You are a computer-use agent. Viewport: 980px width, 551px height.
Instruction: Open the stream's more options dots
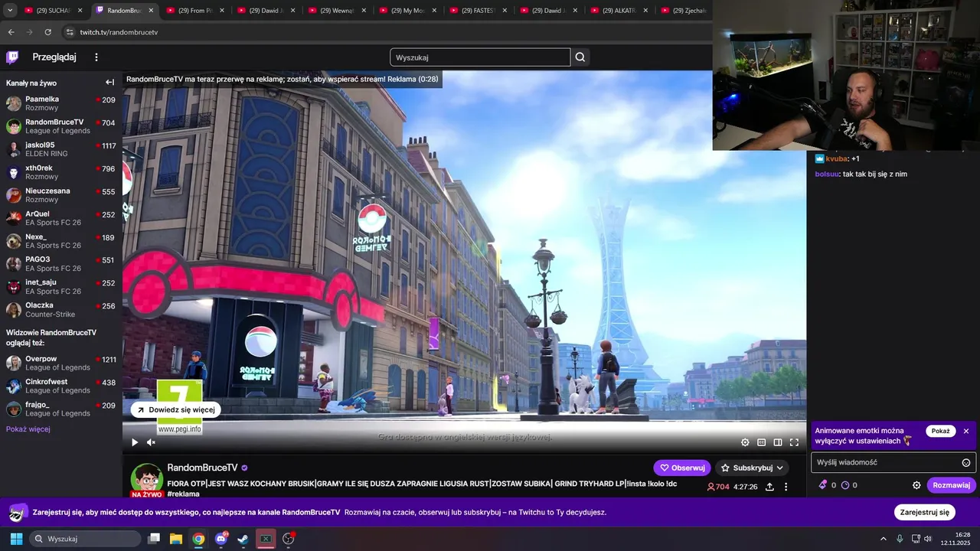pos(786,487)
